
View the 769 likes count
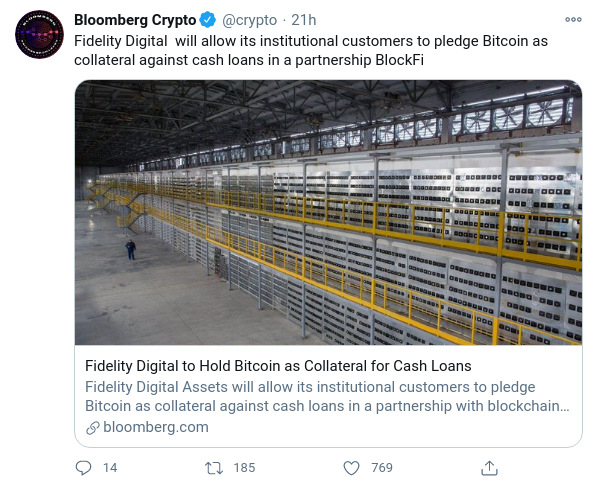[382, 468]
